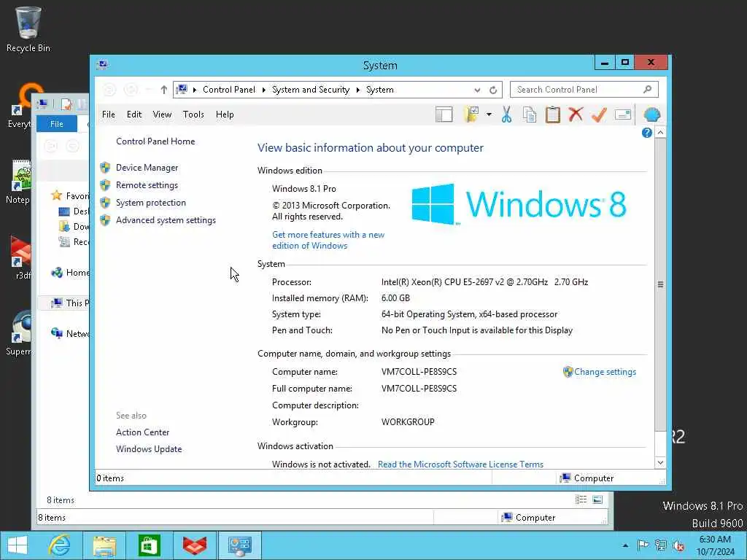Open Internet Explorer from the taskbar
Image resolution: width=747 pixels, height=560 pixels.
coord(60,545)
